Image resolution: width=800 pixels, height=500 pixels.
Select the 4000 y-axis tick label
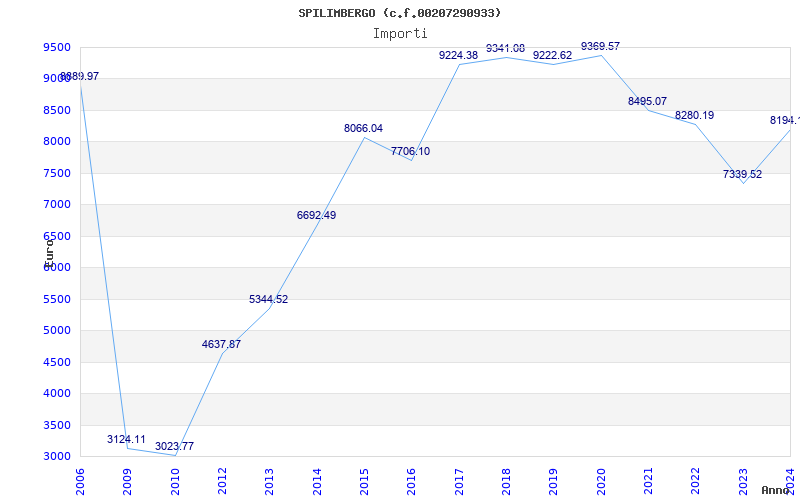(57, 393)
